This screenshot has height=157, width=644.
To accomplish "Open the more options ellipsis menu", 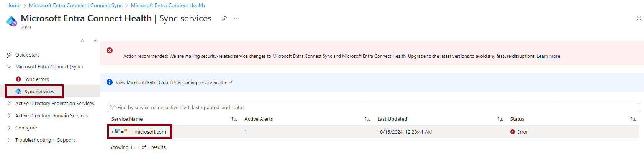I will point(236,18).
